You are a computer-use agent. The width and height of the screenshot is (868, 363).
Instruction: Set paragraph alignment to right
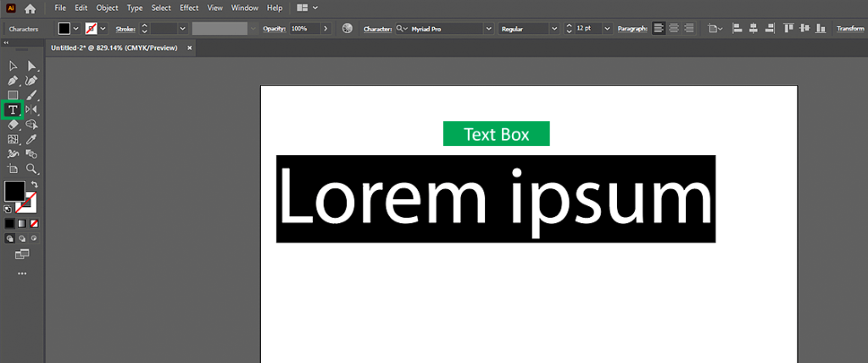point(689,28)
